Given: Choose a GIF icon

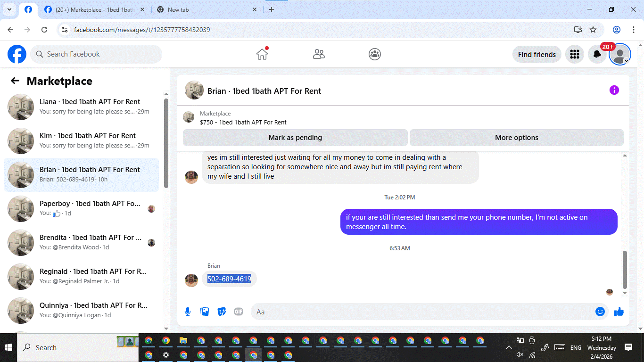Looking at the screenshot, I should 239,312.
